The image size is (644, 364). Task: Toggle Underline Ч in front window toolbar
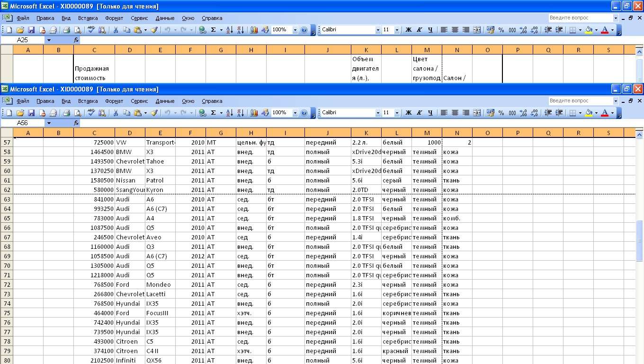point(430,113)
